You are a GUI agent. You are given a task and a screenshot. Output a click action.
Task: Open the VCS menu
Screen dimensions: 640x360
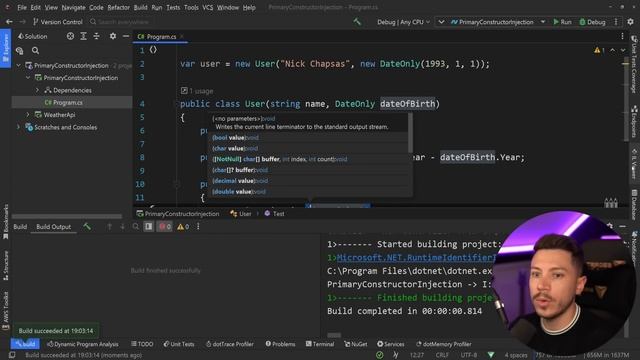click(208, 7)
